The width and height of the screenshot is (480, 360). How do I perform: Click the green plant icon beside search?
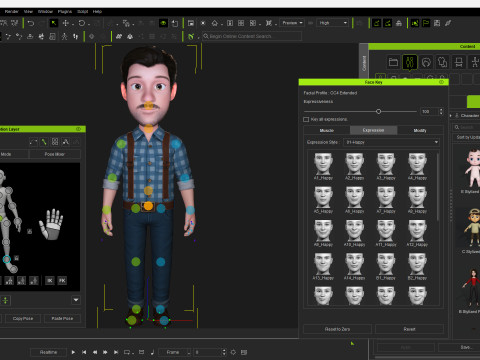click(x=191, y=36)
